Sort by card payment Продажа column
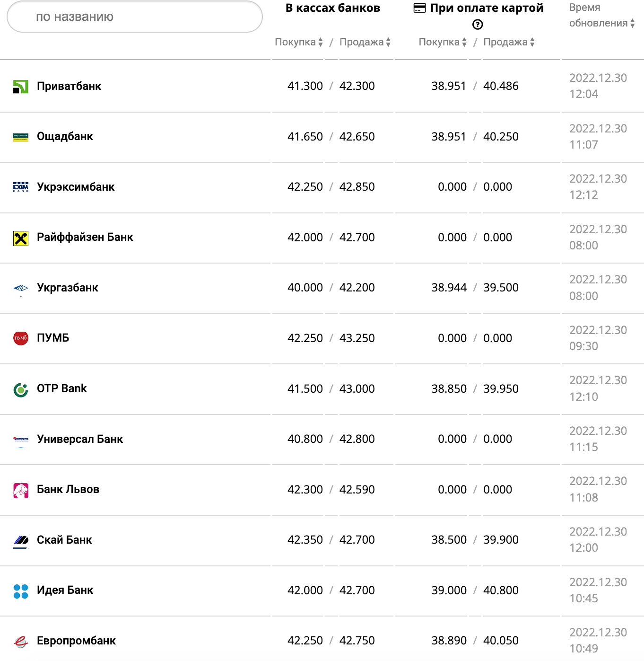Viewport: 644px width, 661px height. 509,42
